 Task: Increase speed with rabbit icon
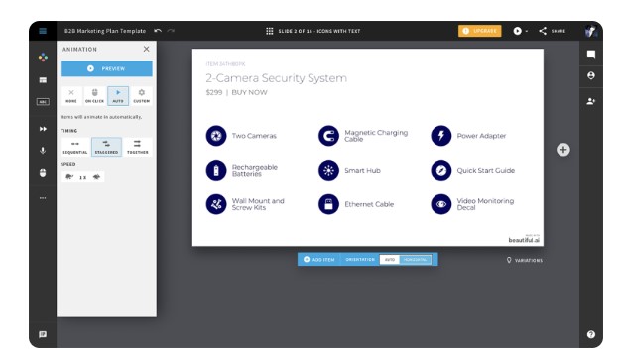(x=96, y=177)
